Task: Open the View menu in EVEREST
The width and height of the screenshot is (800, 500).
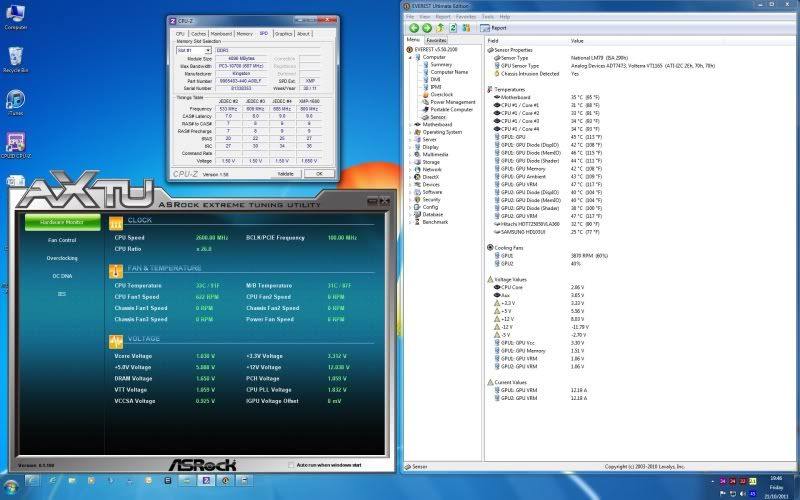Action: [424, 17]
